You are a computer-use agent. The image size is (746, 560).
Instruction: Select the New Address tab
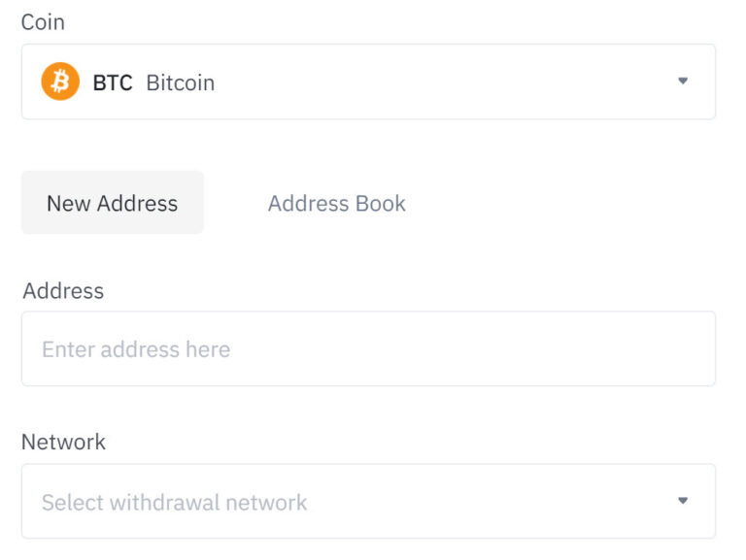113,203
